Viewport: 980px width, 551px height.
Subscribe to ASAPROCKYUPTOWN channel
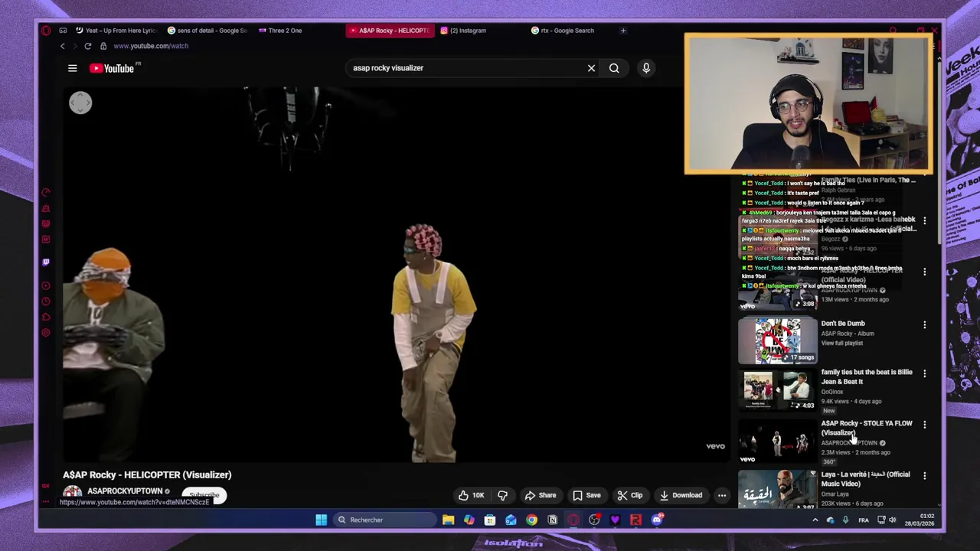(x=204, y=495)
